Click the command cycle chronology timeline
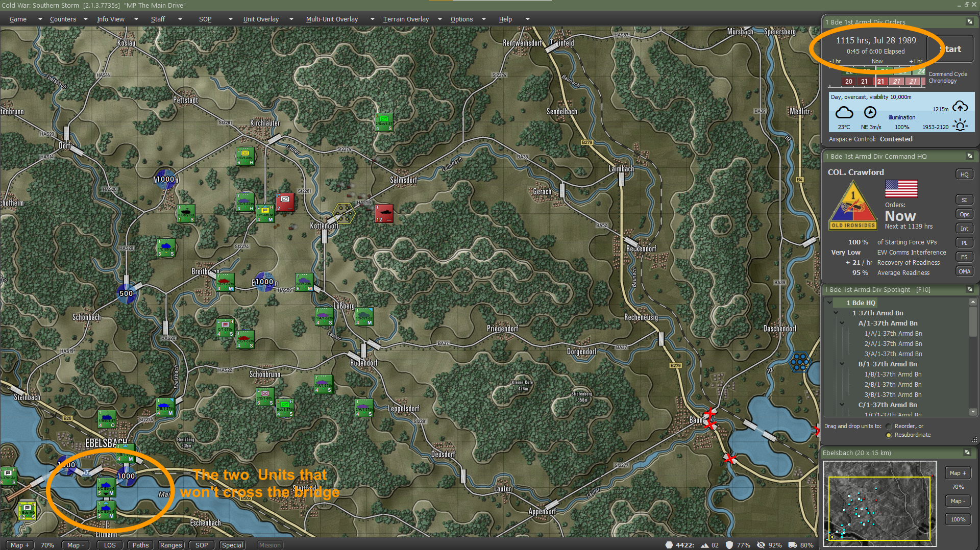Image resolution: width=980 pixels, height=550 pixels. click(876, 76)
